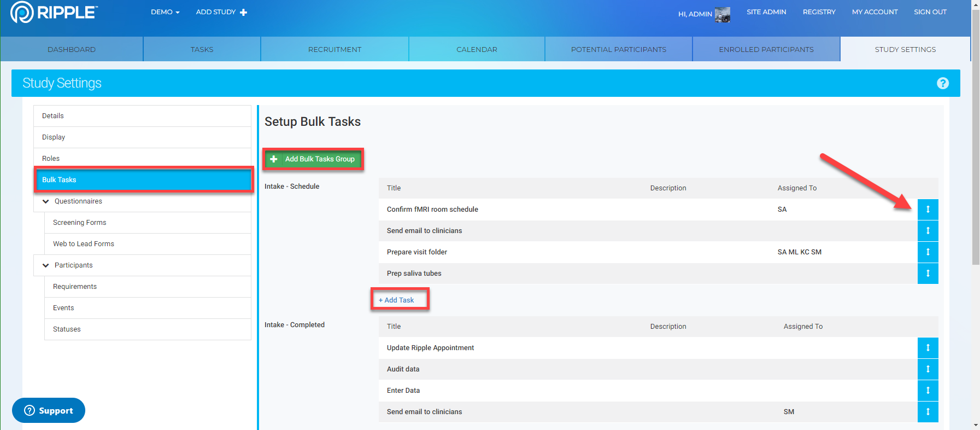
Task: Switch to the Recruitment tab
Action: [335, 49]
